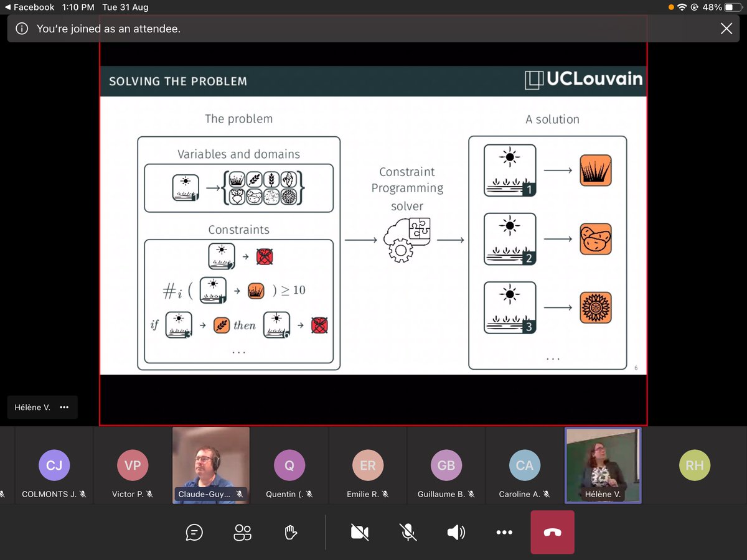Click field icon numbered 3

(x=510, y=307)
